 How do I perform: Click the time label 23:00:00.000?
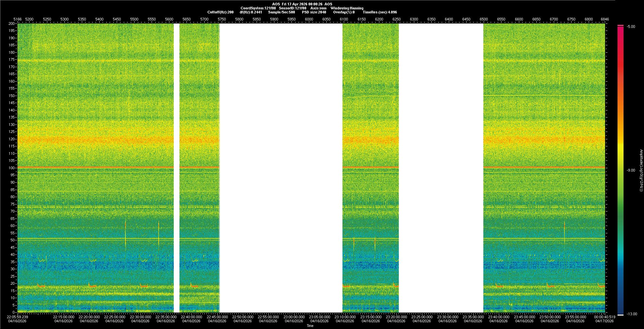point(294,317)
